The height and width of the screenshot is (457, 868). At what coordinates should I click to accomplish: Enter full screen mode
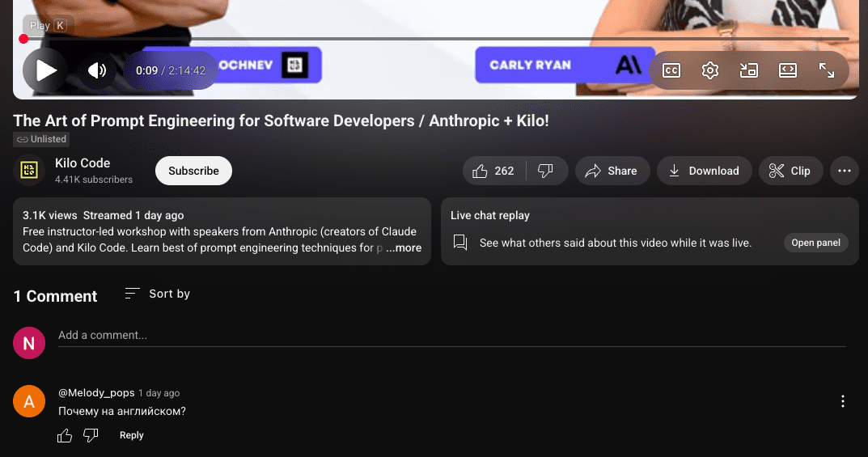[826, 70]
